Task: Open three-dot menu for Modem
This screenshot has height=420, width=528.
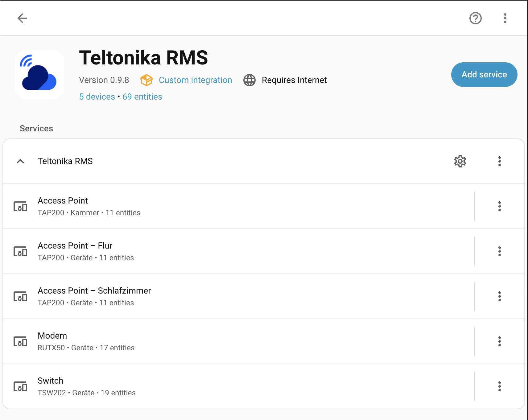Action: point(499,341)
